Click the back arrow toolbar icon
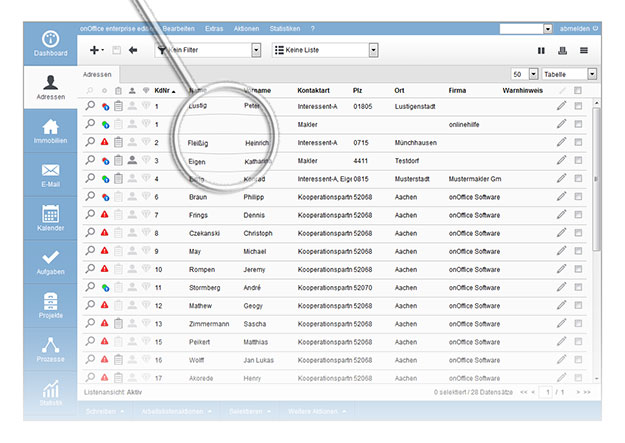This screenshot has width=625, height=443. 133,50
